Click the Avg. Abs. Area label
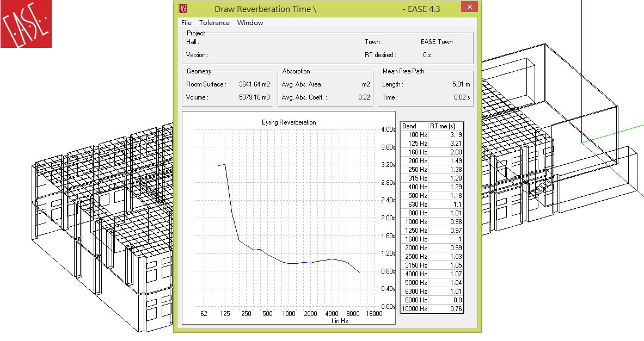The width and height of the screenshot is (644, 341). [303, 84]
